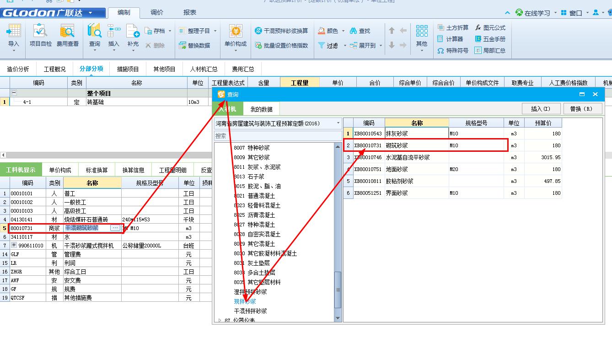612x364 pixels.
Task: Open the 存档 dropdown arrow
Action: tap(170, 31)
